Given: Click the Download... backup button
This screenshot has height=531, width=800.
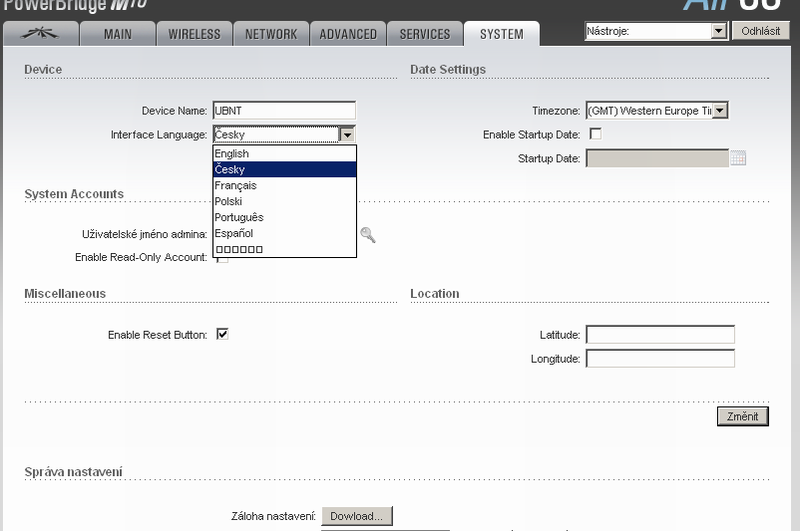Looking at the screenshot, I should click(357, 516).
